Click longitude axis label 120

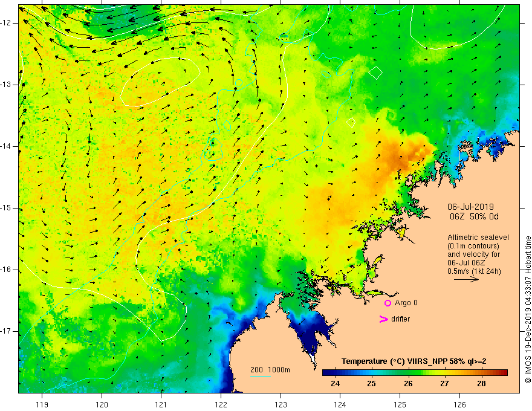coord(102,404)
